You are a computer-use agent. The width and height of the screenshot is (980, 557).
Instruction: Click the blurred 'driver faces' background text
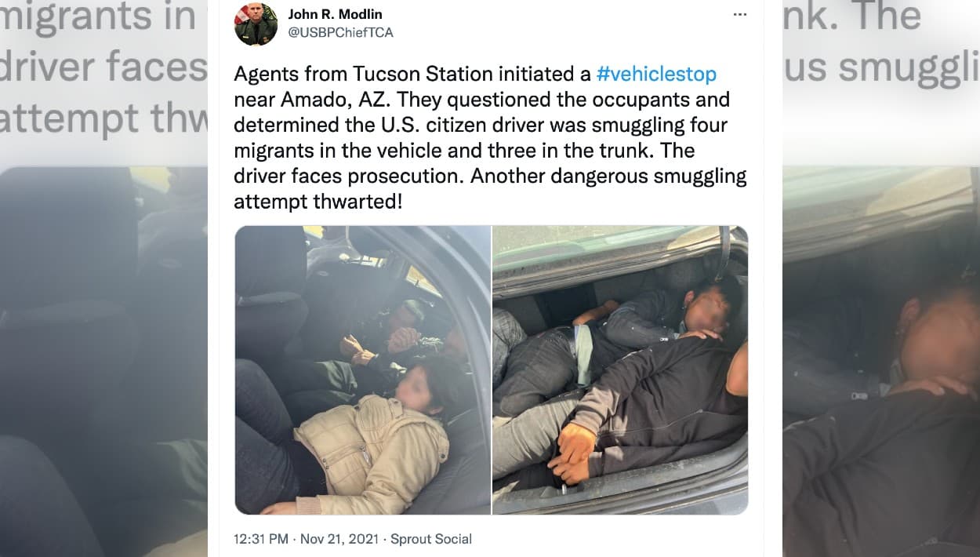coord(103,68)
